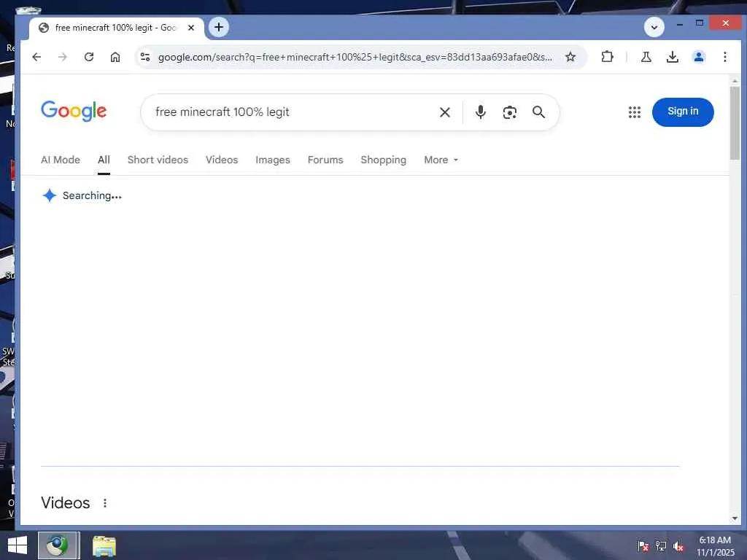Switch to AI Mode tab
Image resolution: width=747 pixels, height=560 pixels.
(x=61, y=160)
